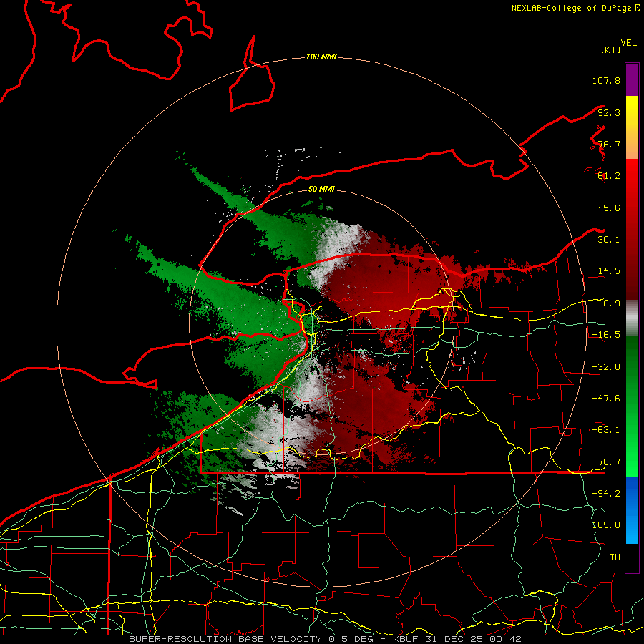This screenshot has width=644, height=644.
Task: Select the 92.3 velocity scale value
Action: click(x=609, y=112)
